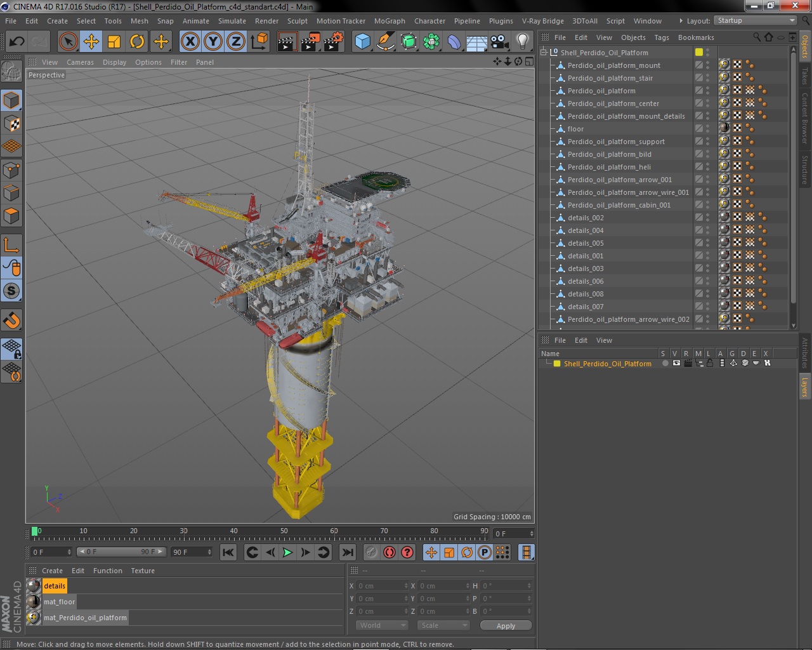
Task: Open the Spline Pen tool
Action: pos(385,42)
